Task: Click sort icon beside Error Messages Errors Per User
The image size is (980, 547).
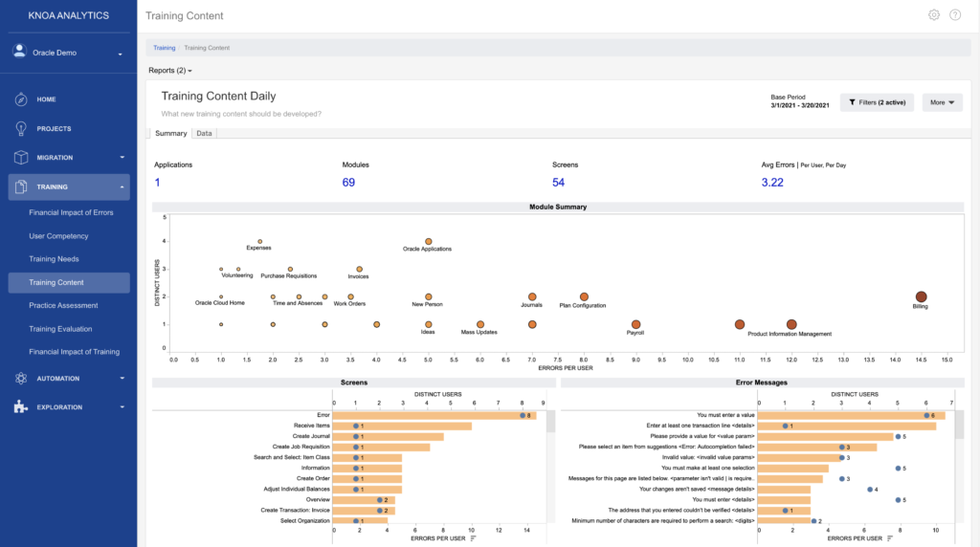Action: [889, 538]
